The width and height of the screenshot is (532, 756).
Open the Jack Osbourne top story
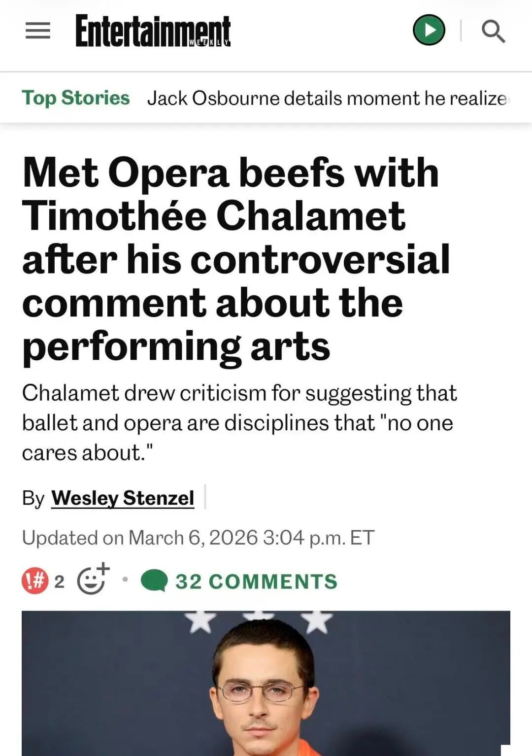click(327, 98)
